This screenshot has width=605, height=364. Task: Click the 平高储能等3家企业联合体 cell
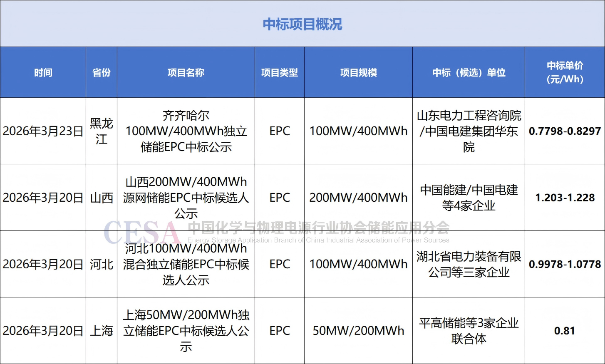coord(469,331)
